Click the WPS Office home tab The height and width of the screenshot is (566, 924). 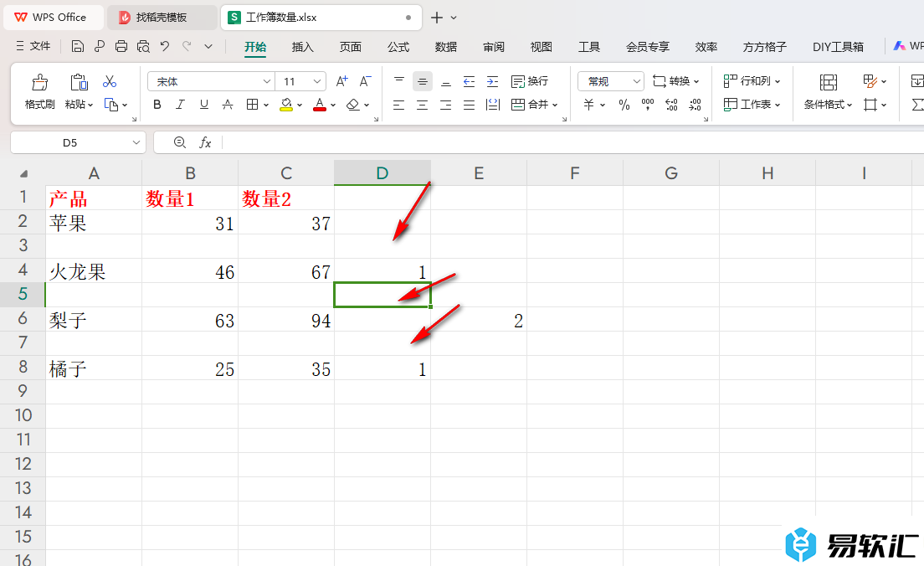point(53,18)
